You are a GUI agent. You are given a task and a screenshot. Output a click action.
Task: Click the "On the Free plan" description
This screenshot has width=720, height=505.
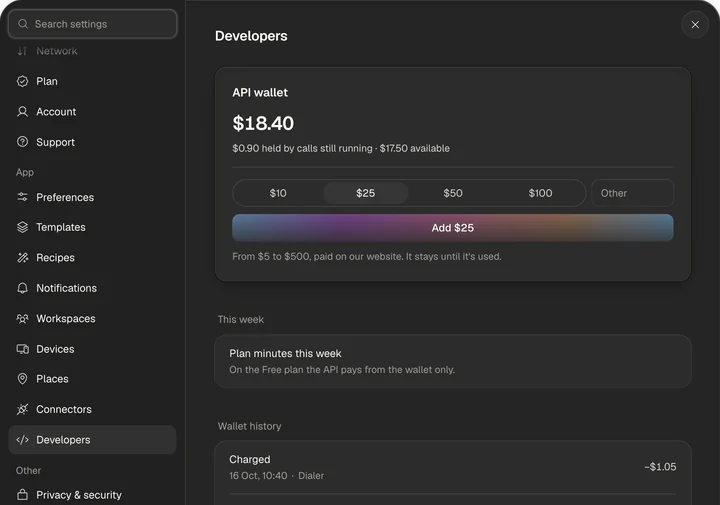(x=342, y=370)
